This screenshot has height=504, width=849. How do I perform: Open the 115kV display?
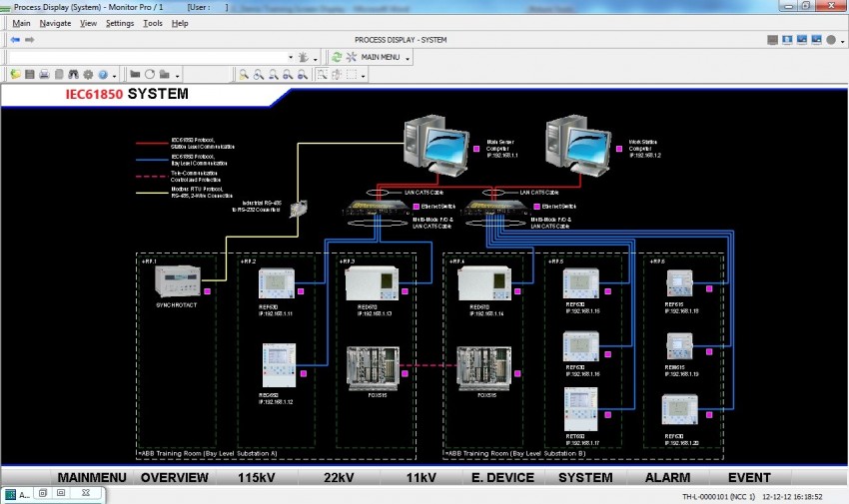(256, 477)
